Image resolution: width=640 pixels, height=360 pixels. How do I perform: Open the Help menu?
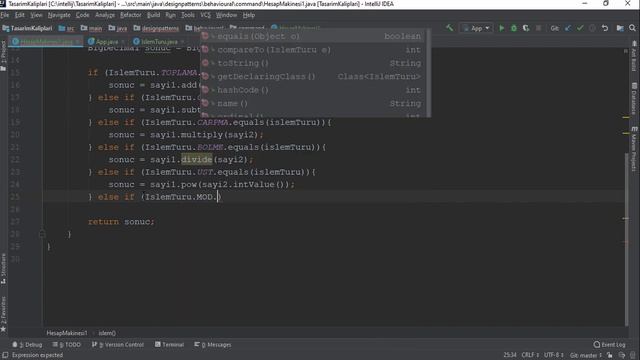tap(249, 15)
